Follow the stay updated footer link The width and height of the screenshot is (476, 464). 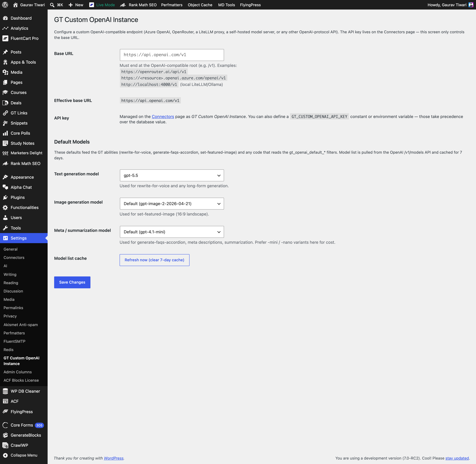click(457, 458)
